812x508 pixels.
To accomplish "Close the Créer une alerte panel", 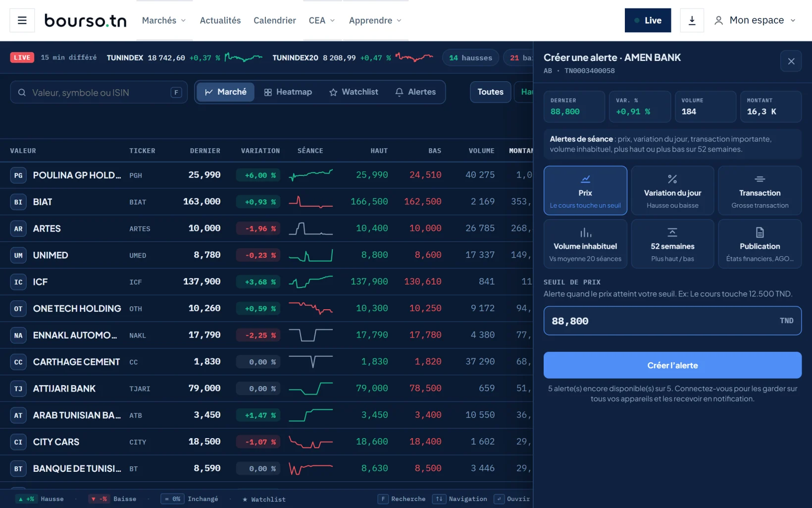I will coord(791,61).
